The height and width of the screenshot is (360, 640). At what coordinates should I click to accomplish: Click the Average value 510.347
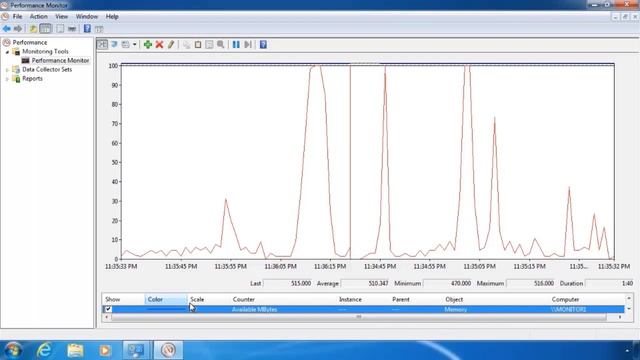pos(365,283)
